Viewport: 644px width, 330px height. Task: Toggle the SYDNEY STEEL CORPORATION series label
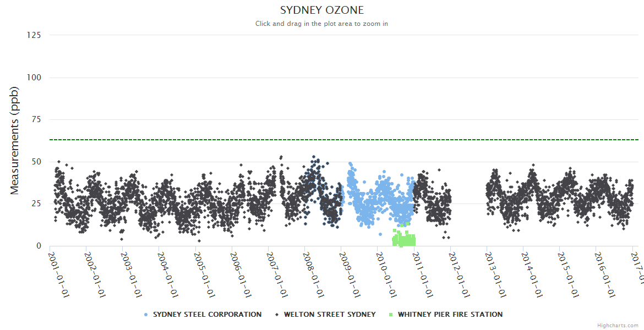[207, 315]
